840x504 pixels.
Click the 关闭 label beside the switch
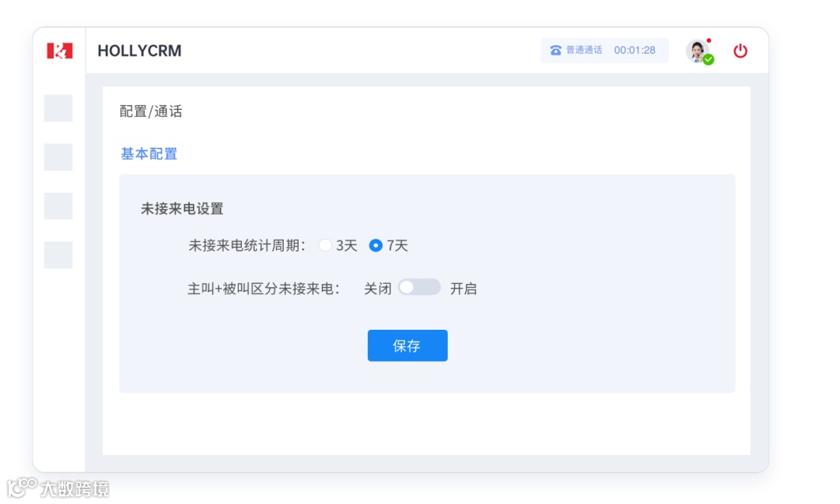(378, 289)
